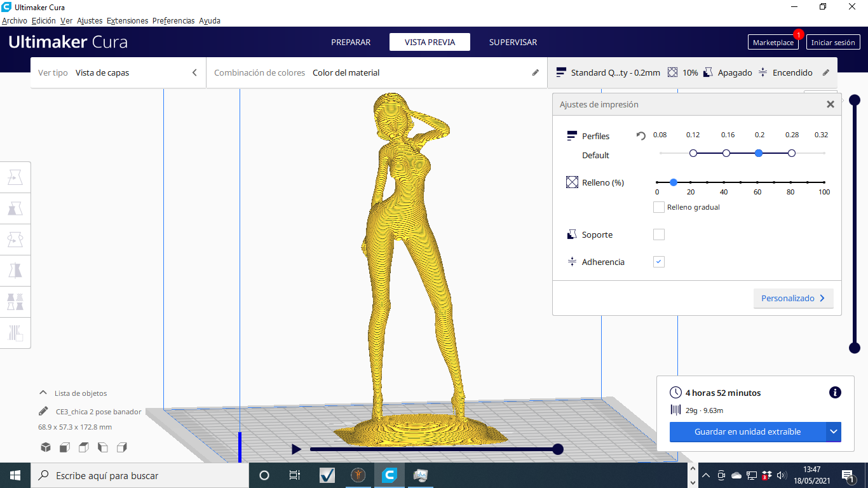Open the Ver tipo dropdown

click(x=118, y=72)
